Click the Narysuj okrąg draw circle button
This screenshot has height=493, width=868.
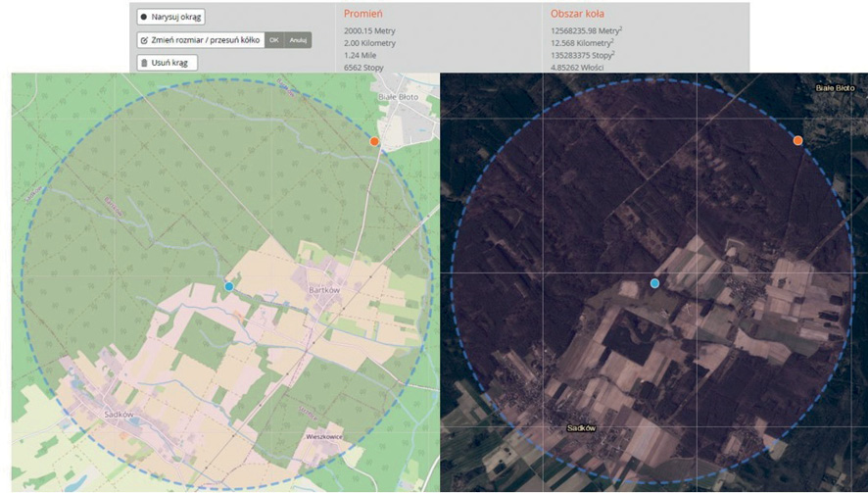click(170, 17)
